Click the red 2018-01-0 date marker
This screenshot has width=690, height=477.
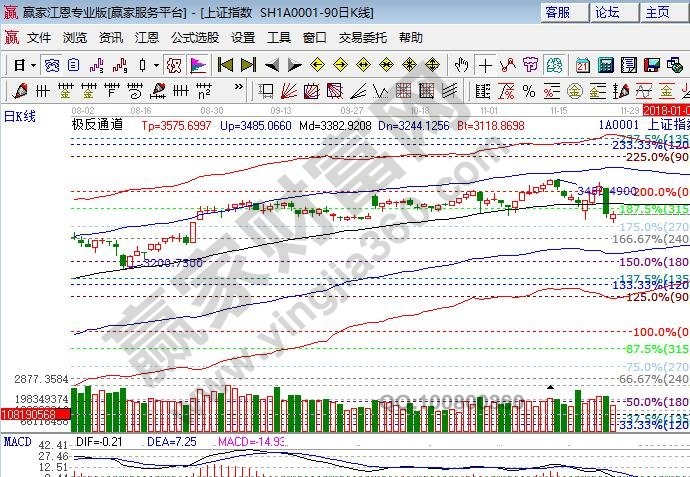pyautogui.click(x=666, y=108)
